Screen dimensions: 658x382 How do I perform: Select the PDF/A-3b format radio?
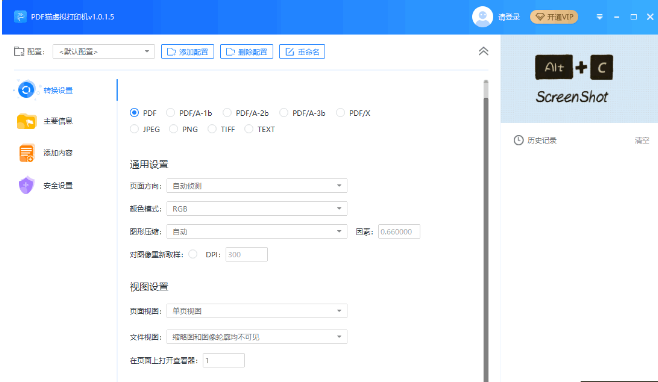284,113
